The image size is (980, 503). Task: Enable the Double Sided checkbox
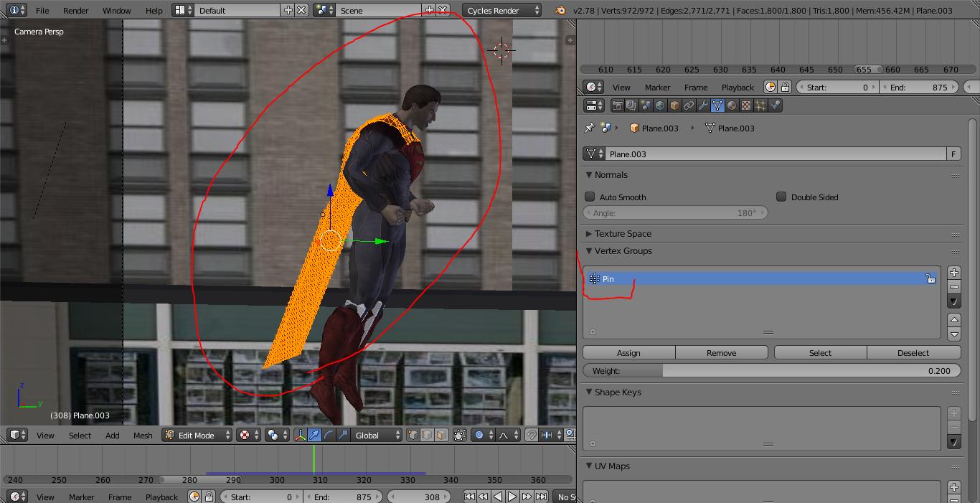click(781, 197)
